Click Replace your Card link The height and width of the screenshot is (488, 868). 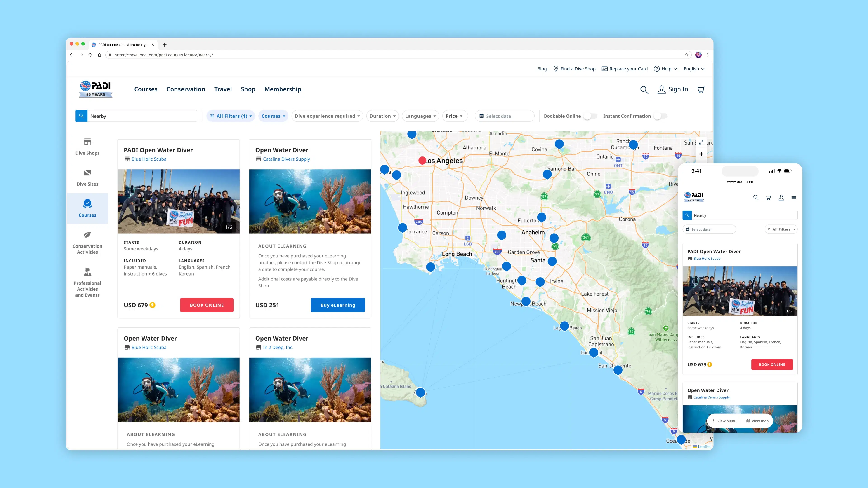tap(625, 69)
